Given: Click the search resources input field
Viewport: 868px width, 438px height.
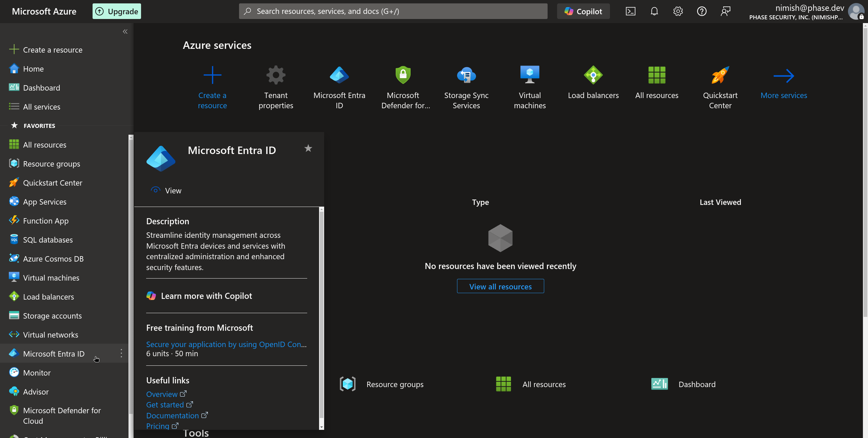Looking at the screenshot, I should pos(393,11).
